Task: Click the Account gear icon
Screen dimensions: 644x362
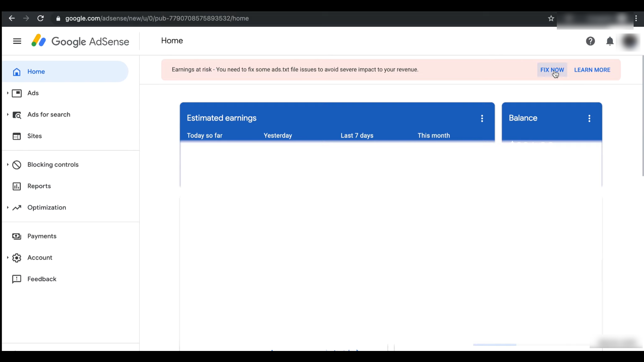Action: click(x=17, y=258)
